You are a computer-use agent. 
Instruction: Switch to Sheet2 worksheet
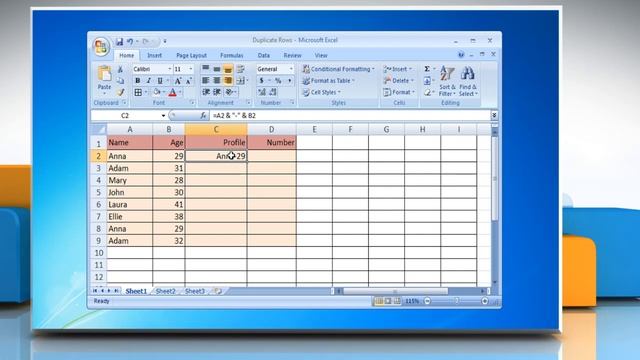[165, 291]
